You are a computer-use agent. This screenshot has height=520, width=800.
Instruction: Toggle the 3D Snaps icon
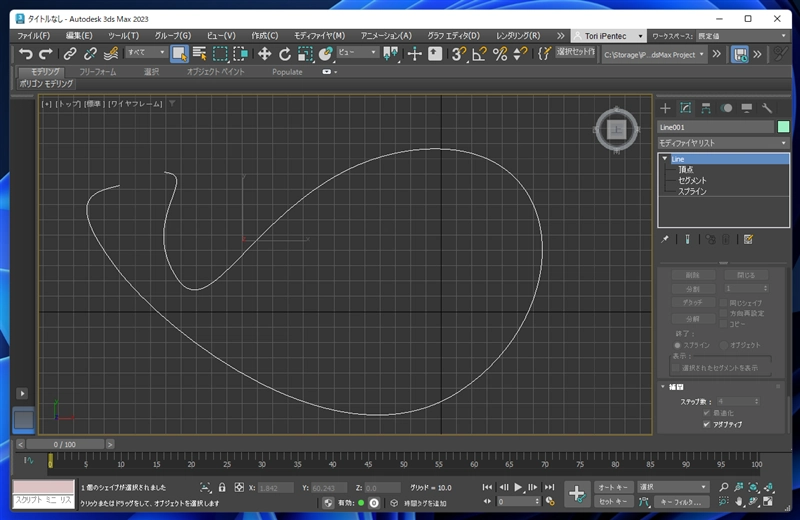point(459,54)
